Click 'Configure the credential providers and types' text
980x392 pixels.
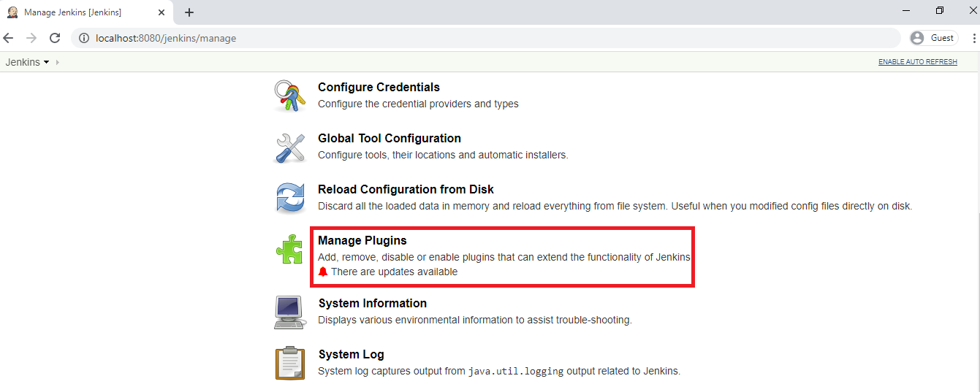(418, 104)
